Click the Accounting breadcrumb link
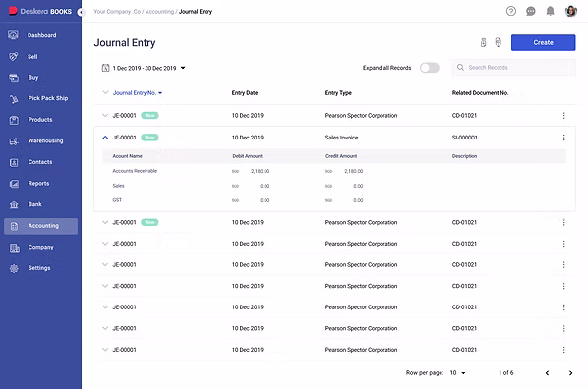This screenshot has width=588, height=389. point(159,12)
